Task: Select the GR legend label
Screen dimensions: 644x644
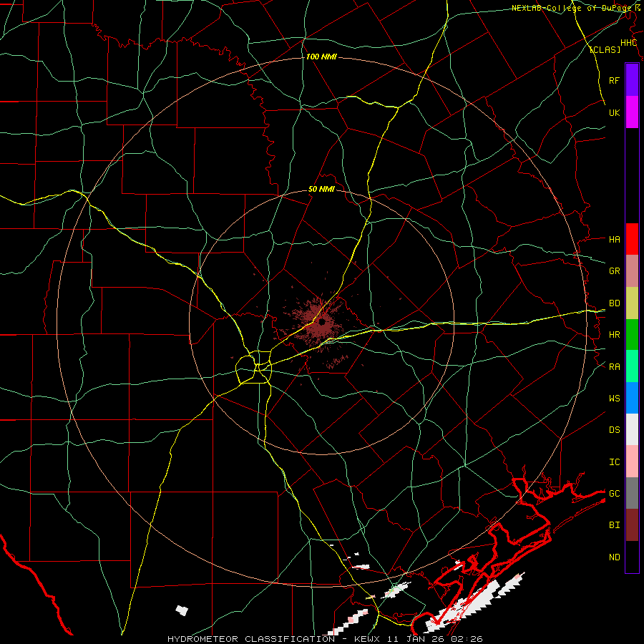Action: coord(614,271)
